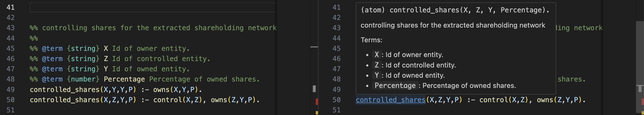
Task: Click the Percentage variable on line 48
Action: pos(124,79)
